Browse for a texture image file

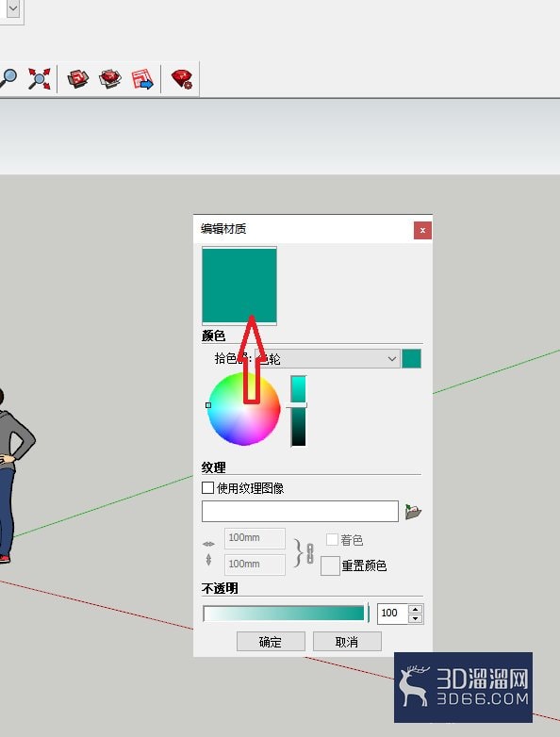point(413,512)
